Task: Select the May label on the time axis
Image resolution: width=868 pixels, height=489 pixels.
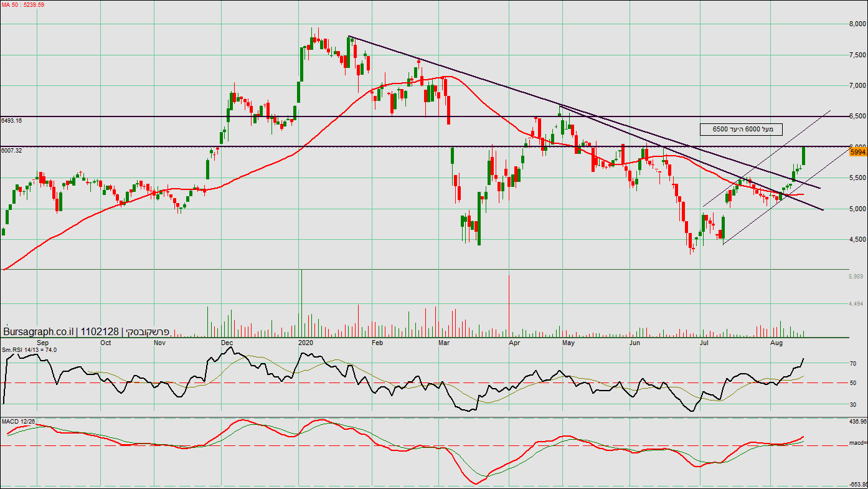Action: click(x=568, y=343)
